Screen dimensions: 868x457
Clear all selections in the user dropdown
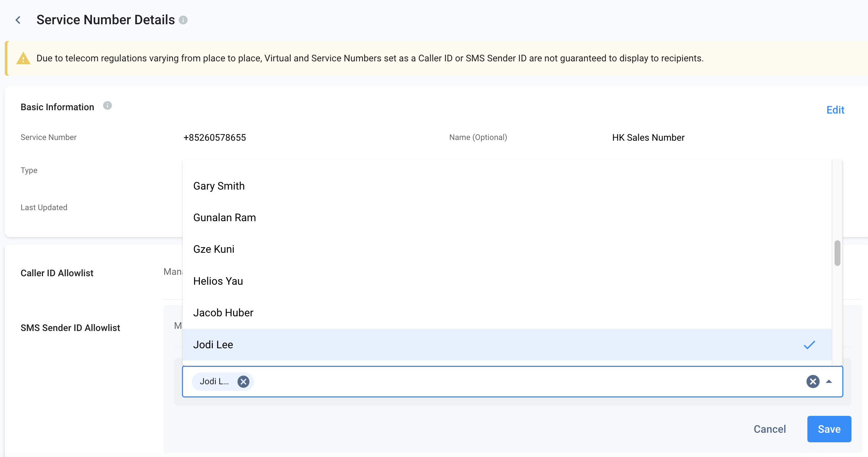pyautogui.click(x=813, y=382)
